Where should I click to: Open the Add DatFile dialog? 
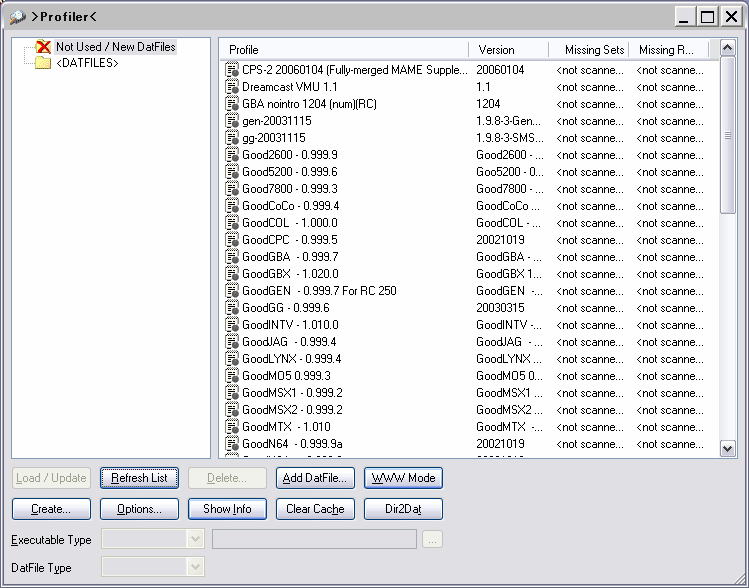(x=315, y=478)
